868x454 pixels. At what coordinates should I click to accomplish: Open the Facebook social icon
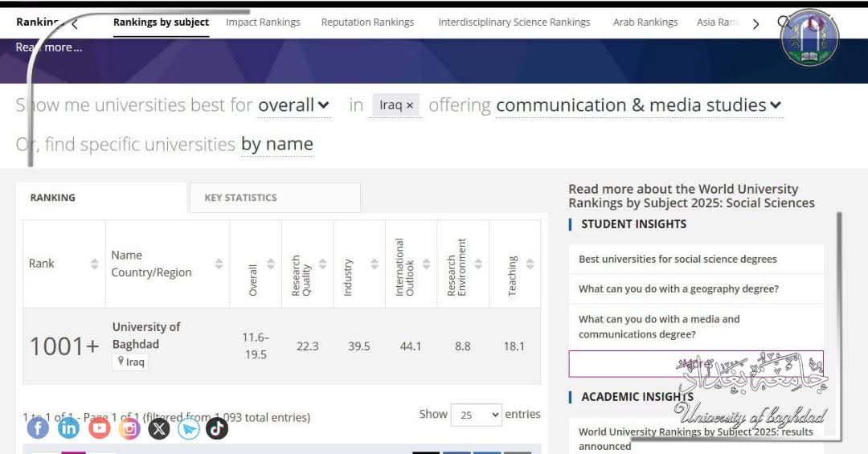tap(39, 428)
